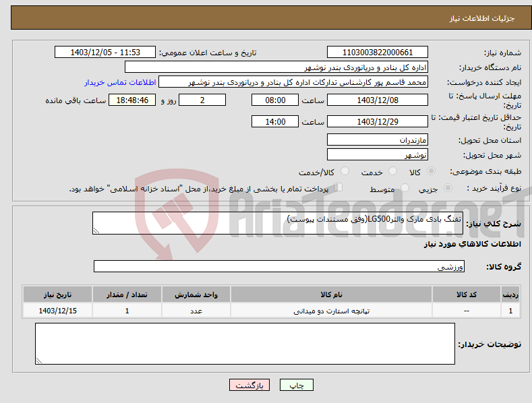Screen dimensions: 532x403
Task: Click the price validity time 14:00 field
Action: tap(275, 121)
